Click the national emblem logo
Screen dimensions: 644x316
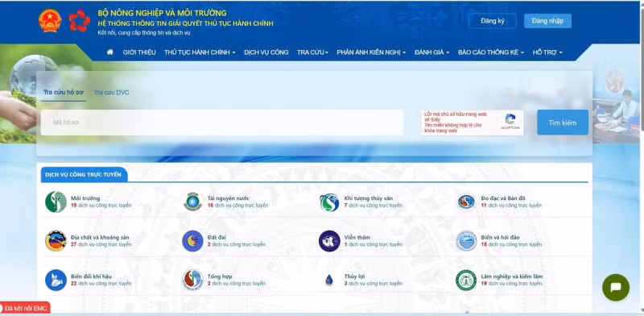50,21
